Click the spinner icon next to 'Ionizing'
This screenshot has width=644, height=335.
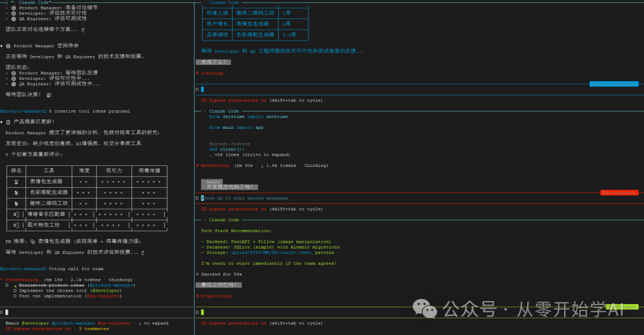pyautogui.click(x=197, y=73)
